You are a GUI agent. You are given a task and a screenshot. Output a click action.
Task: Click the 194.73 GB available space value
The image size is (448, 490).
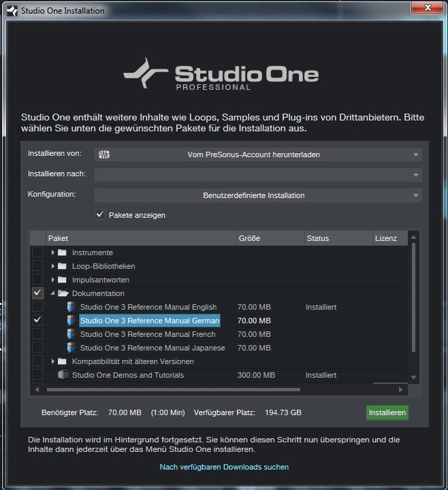pos(283,412)
